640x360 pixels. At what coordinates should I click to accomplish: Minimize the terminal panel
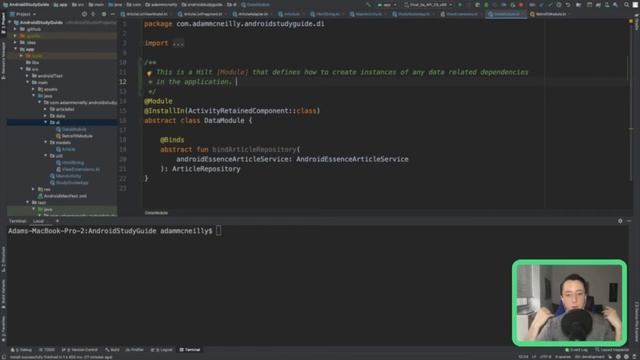pyautogui.click(x=629, y=221)
